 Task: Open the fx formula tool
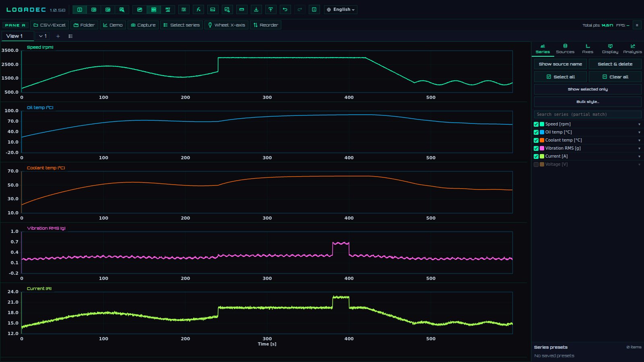pyautogui.click(x=198, y=10)
